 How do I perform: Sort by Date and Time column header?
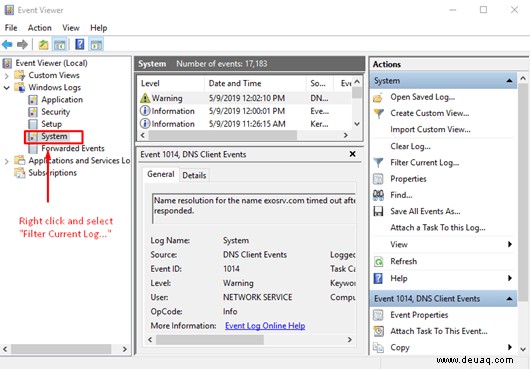tap(255, 83)
